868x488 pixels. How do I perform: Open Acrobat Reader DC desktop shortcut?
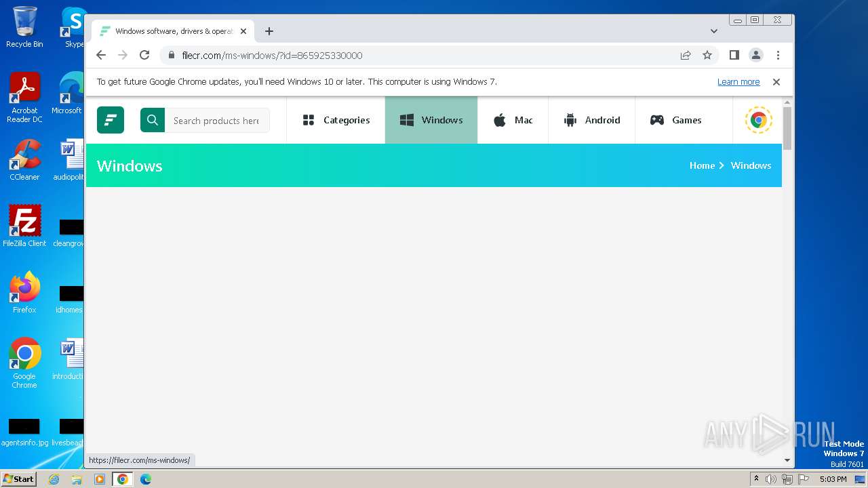(24, 98)
